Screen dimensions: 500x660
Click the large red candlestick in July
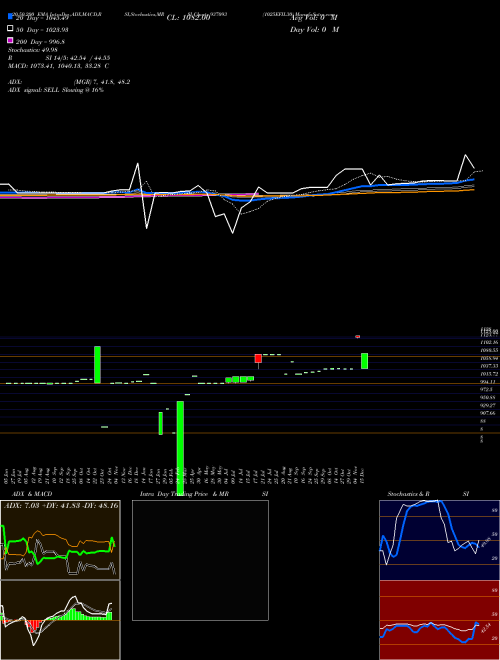tap(258, 359)
